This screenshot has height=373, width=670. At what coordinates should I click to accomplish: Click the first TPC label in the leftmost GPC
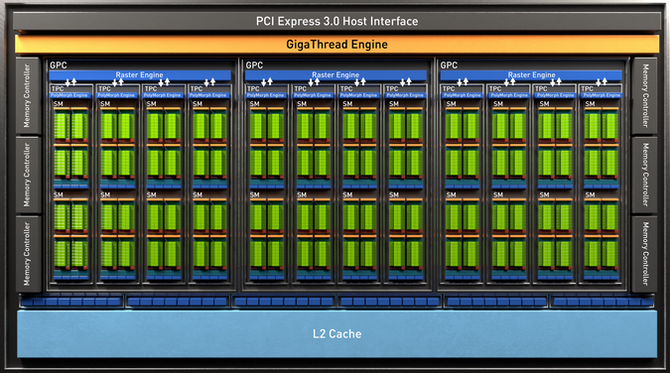click(x=57, y=88)
